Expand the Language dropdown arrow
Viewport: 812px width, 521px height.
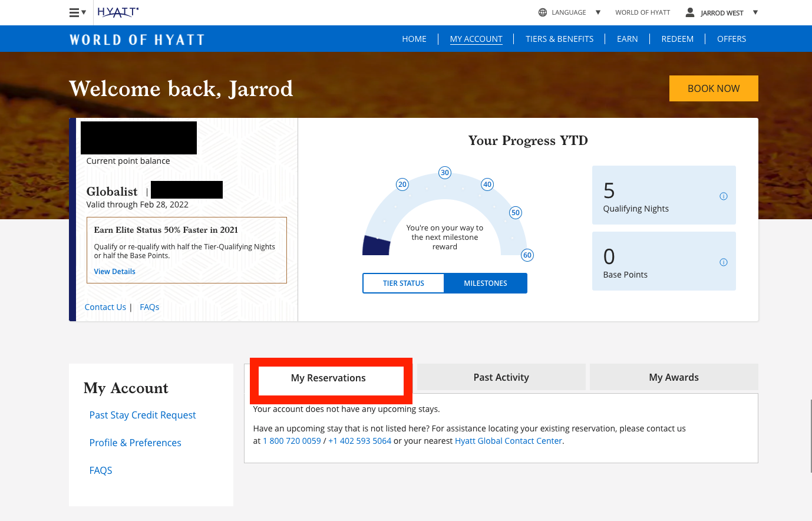click(x=598, y=12)
